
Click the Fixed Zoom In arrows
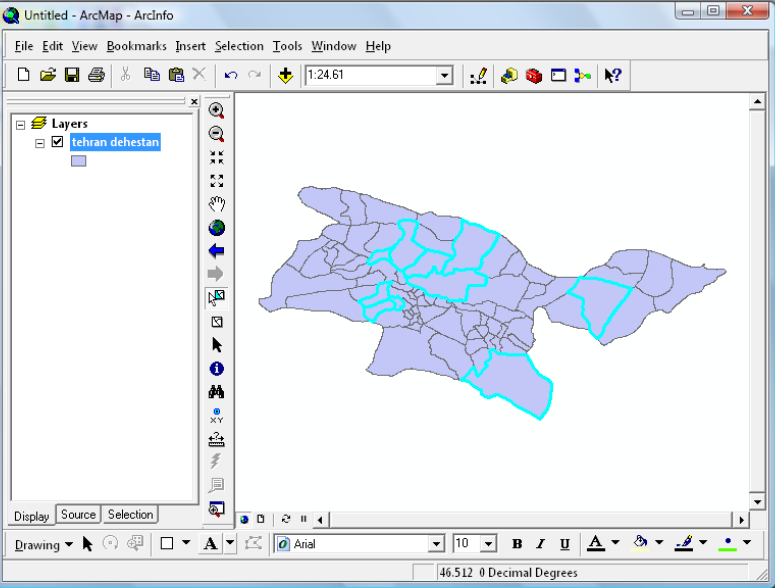[216, 158]
